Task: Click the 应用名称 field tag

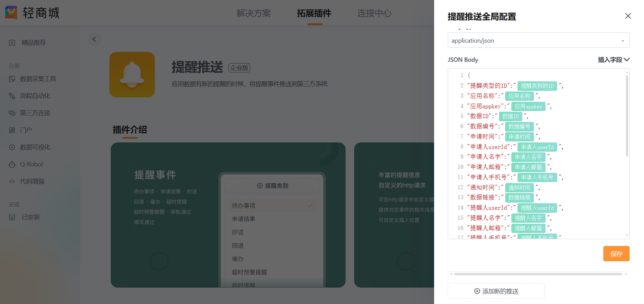Action: 519,96
